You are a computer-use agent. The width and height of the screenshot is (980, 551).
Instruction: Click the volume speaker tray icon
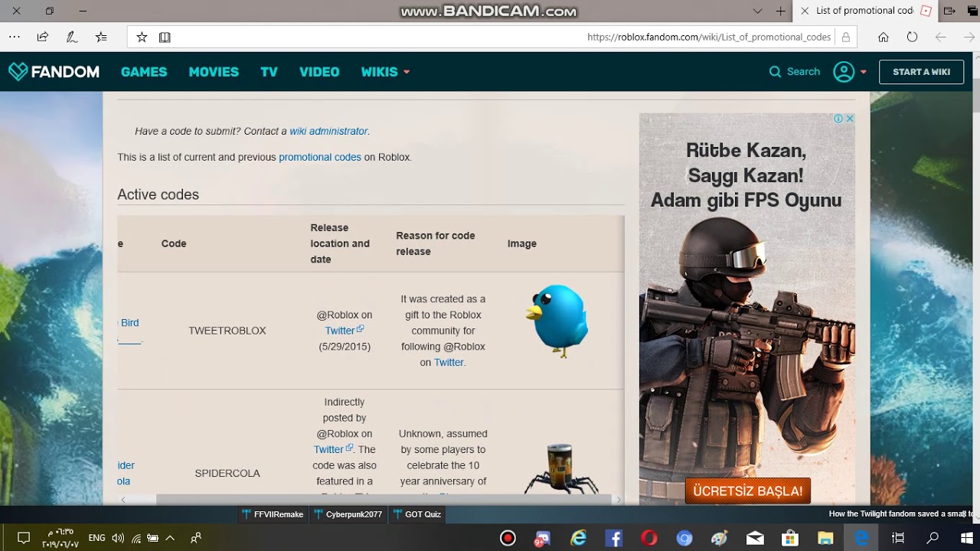[118, 538]
